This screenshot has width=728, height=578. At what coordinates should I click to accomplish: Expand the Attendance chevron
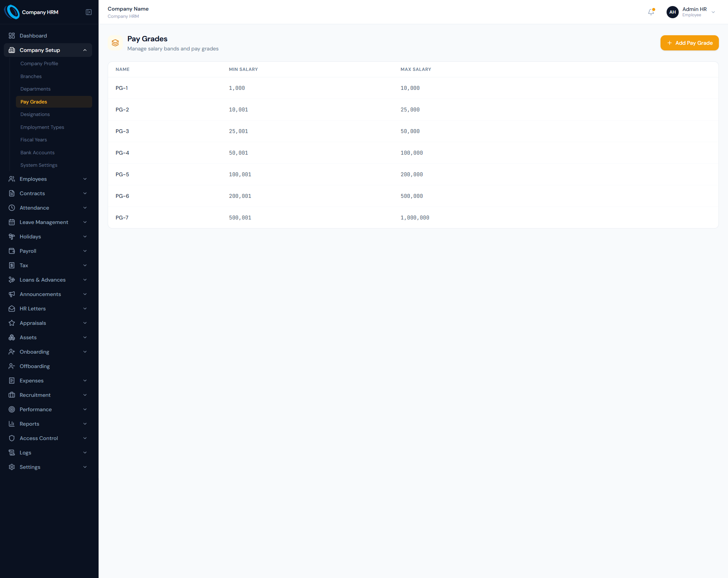(85, 208)
